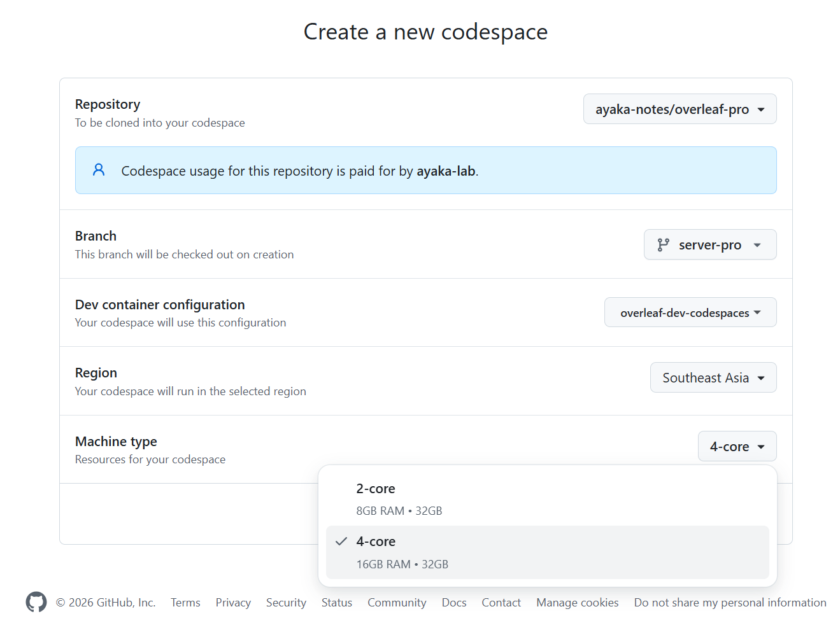Open the Terms footer link
Viewport: 840px width, 630px height.
click(x=185, y=603)
